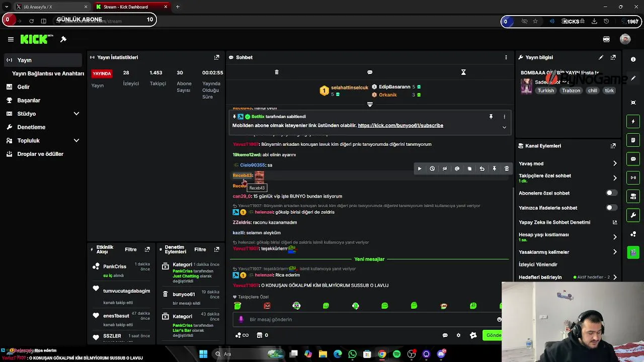Delete the message via toolbar trash icon
The width and height of the screenshot is (644, 362).
[507, 169]
